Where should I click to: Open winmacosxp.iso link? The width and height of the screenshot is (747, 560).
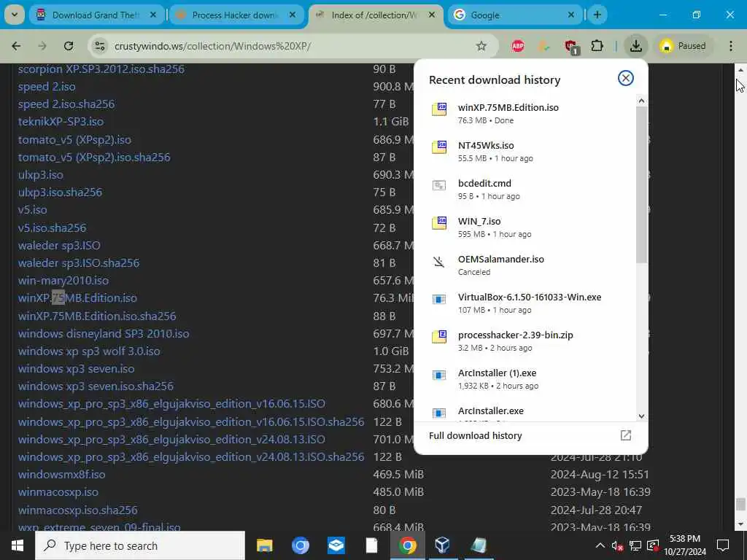coord(58,492)
